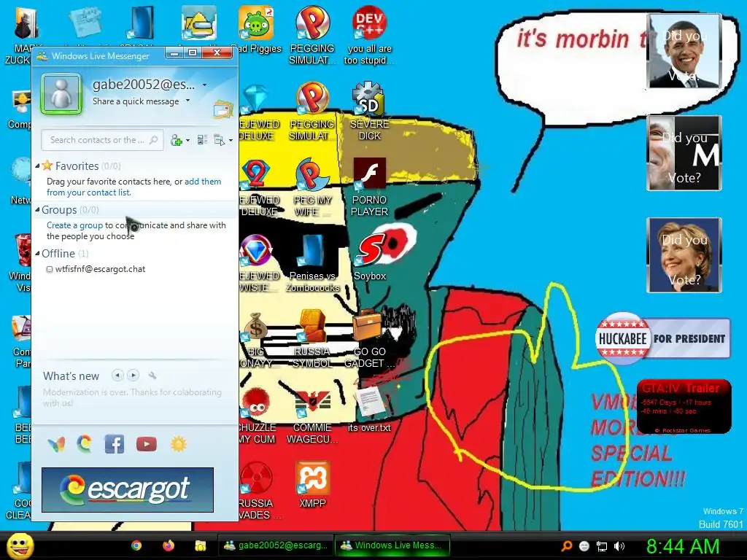Show next What's new item

point(133,376)
